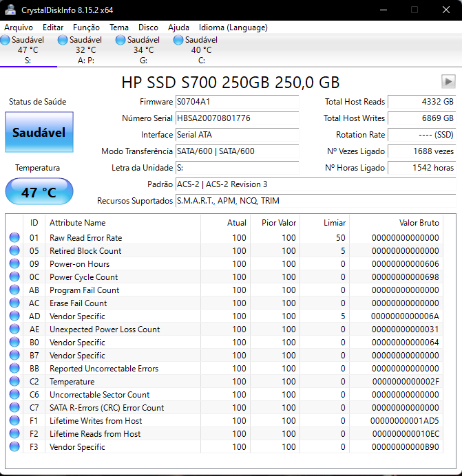Click the Letra da Unidade field
Viewport: 462px width, 476px height.
tap(237, 168)
